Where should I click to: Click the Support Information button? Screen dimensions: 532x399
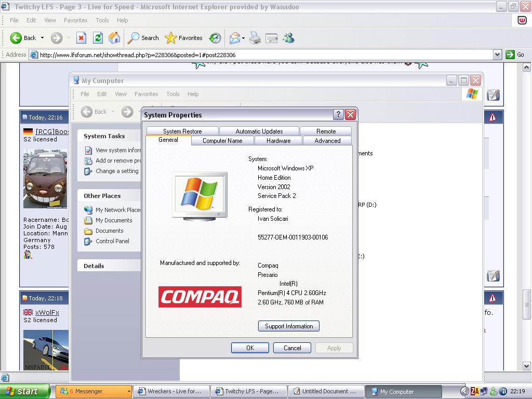pyautogui.click(x=289, y=326)
